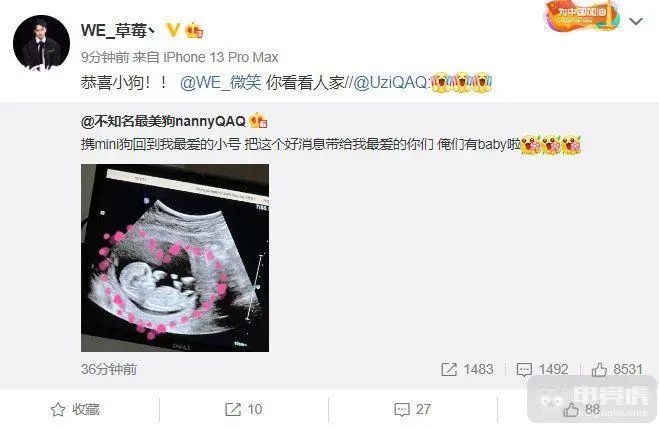659x426 pixels.
Task: Open the comments showing 27
Action: 412,409
